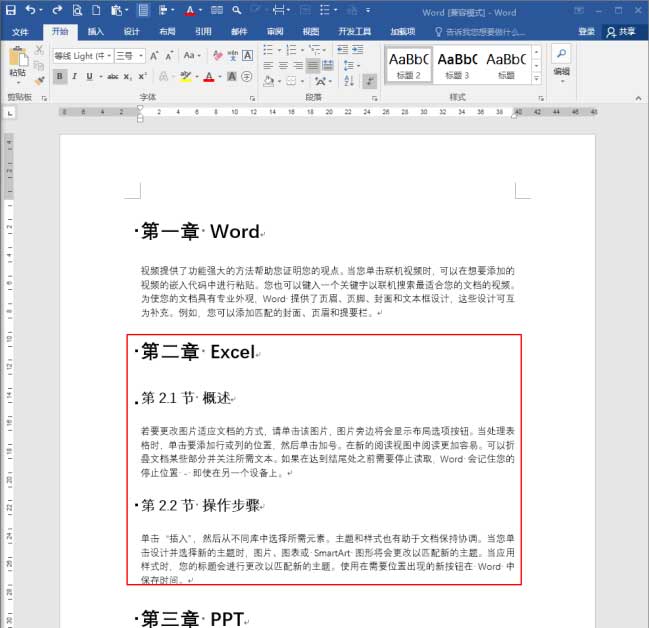The image size is (649, 628).
Task: Toggle show/hide paragraph marks
Action: [370, 81]
